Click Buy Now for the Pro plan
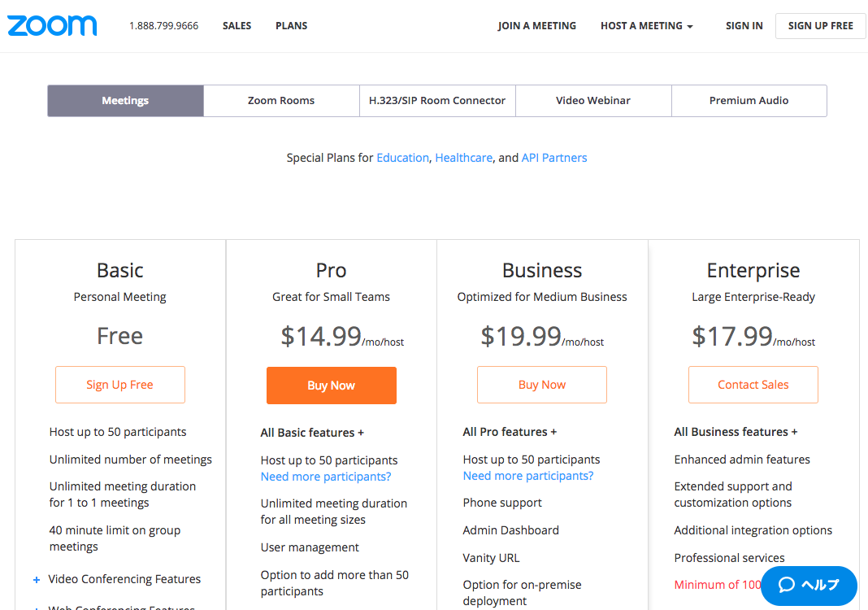Viewport: 868px width, 610px height. point(331,385)
